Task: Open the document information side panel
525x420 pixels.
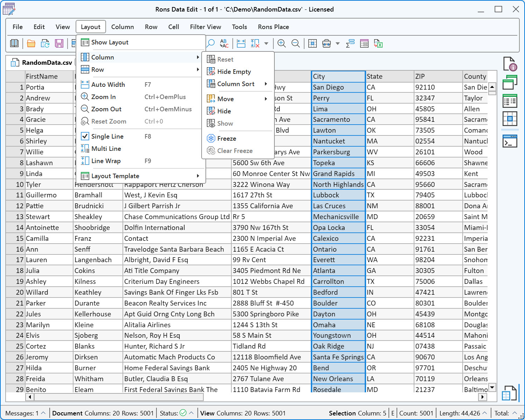Action: pyautogui.click(x=510, y=64)
